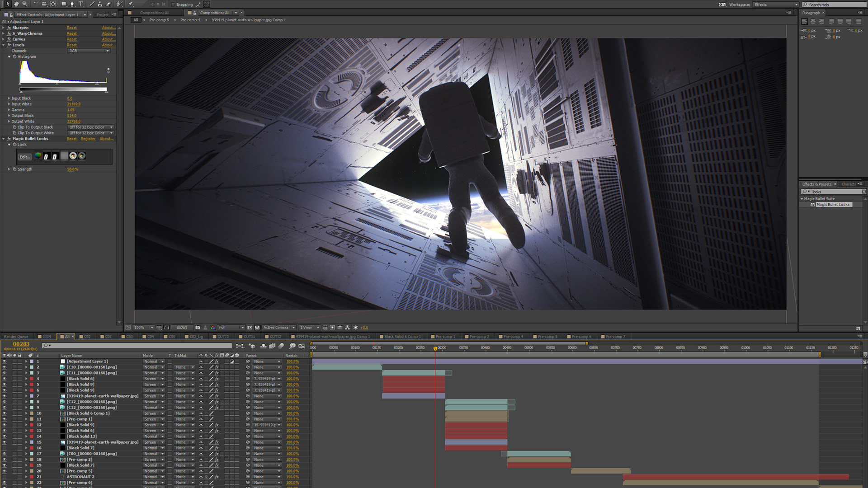This screenshot has height=488, width=868.
Task: Select the Unified Camera tool
Action: tap(44, 4)
